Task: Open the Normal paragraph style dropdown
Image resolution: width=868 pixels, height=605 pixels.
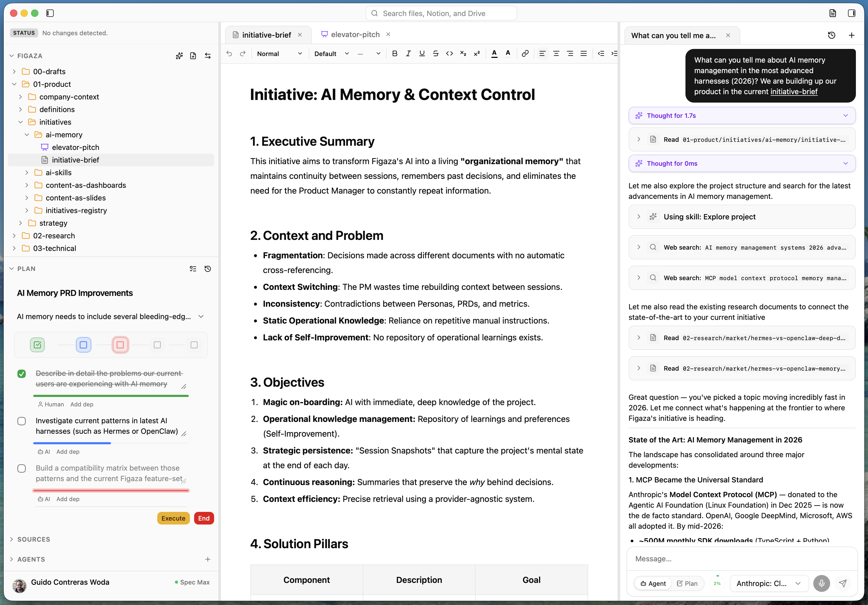Action: tap(279, 54)
